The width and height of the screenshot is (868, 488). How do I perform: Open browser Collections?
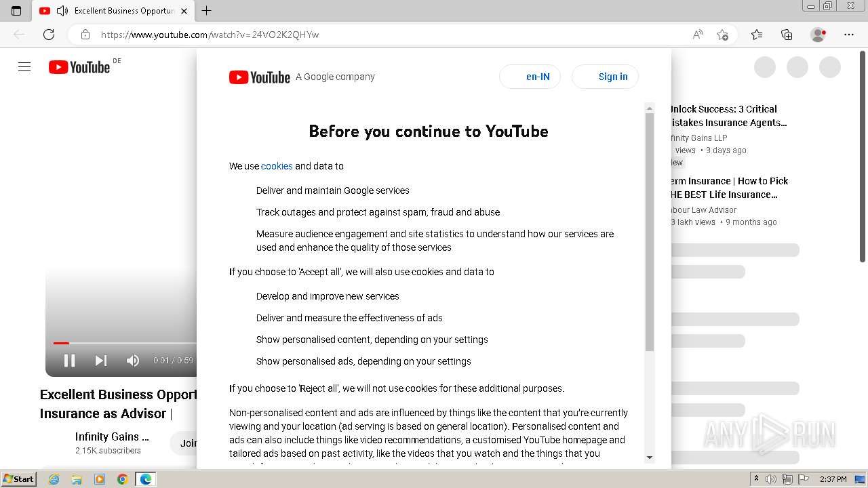[787, 35]
